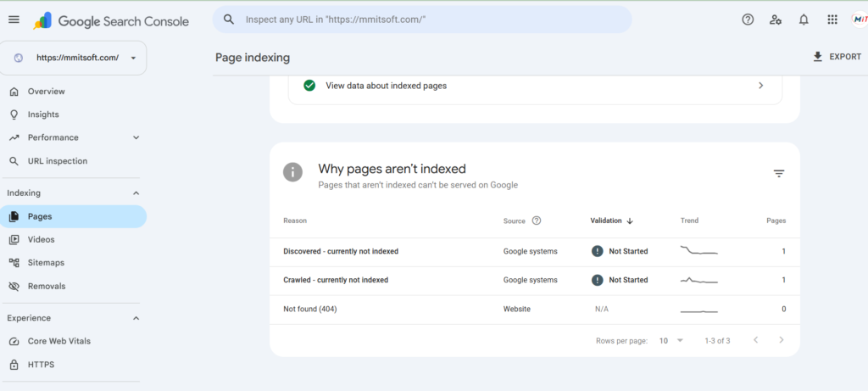Open Crawled - currently not indexed row
The height and width of the screenshot is (391, 868).
(x=535, y=280)
